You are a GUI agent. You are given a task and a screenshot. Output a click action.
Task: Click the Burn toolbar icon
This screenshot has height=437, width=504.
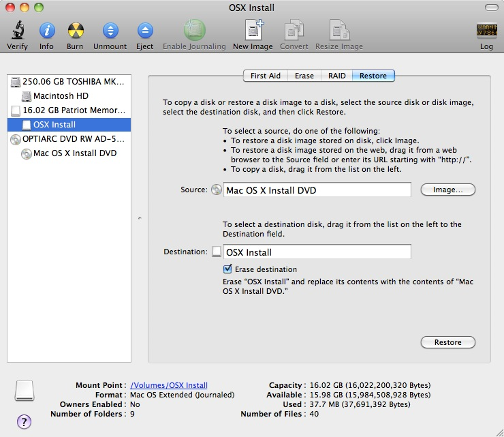click(x=76, y=31)
